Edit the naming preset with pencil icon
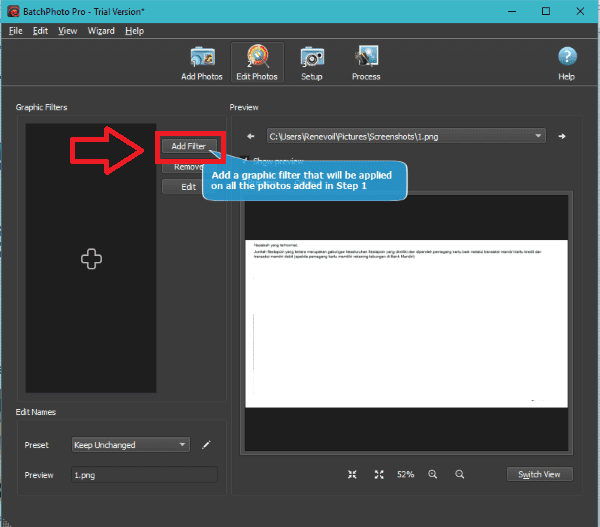The width and height of the screenshot is (600, 527). [x=207, y=445]
